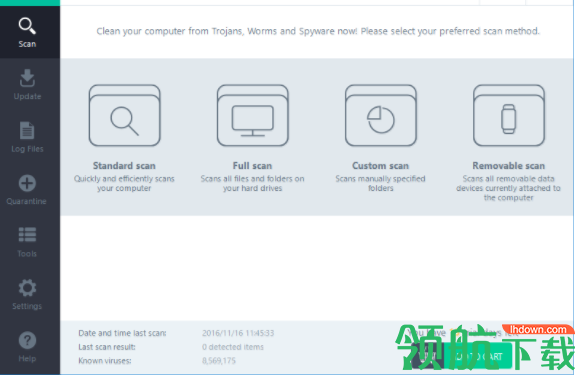Start Removable scan via device icon
This screenshot has height=377, width=575.
coord(509,116)
